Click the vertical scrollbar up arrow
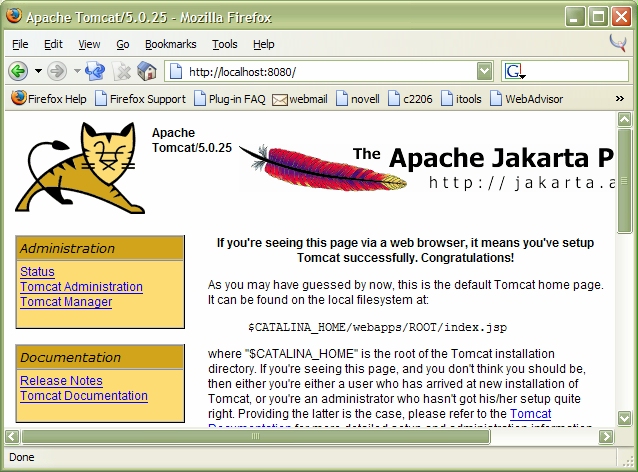638x472 pixels. [x=624, y=119]
